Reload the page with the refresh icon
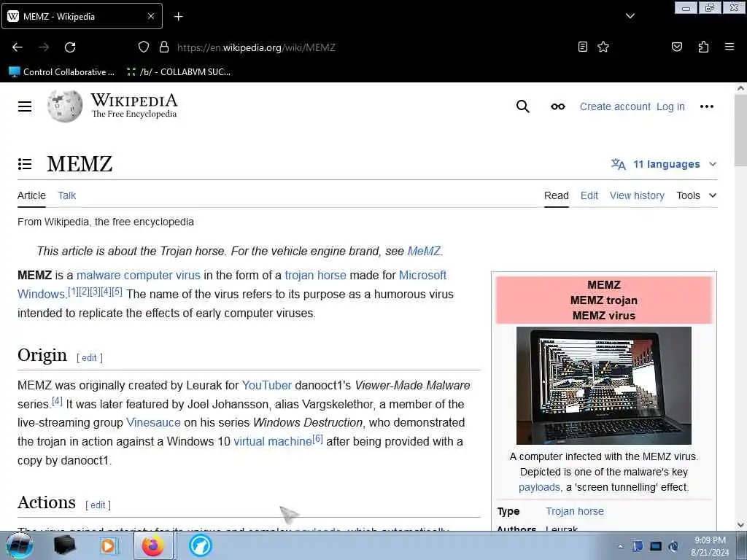This screenshot has width=747, height=560. pyautogui.click(x=70, y=47)
